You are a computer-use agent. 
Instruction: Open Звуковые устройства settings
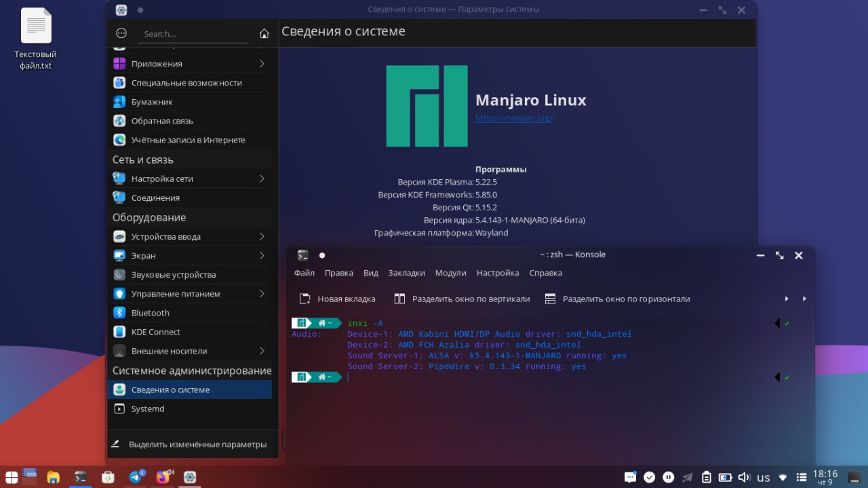point(189,275)
